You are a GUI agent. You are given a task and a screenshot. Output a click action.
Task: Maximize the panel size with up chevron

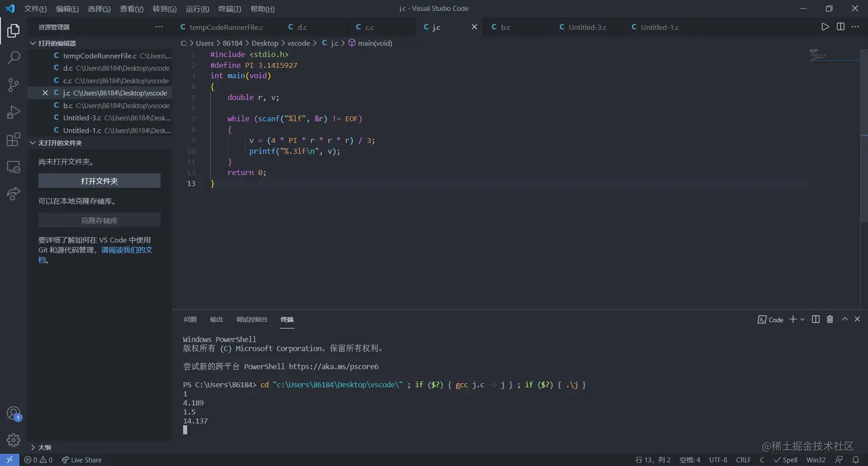pyautogui.click(x=844, y=319)
